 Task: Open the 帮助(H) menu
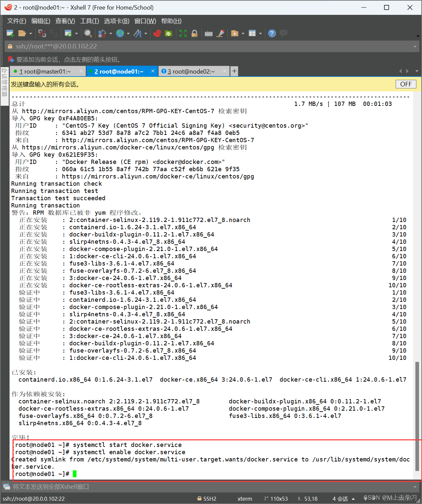pyautogui.click(x=171, y=21)
